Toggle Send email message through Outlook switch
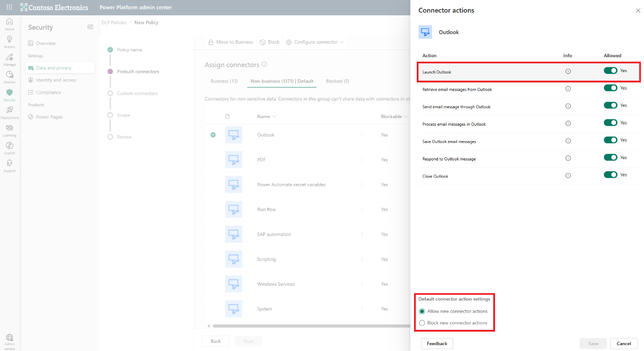 [611, 105]
